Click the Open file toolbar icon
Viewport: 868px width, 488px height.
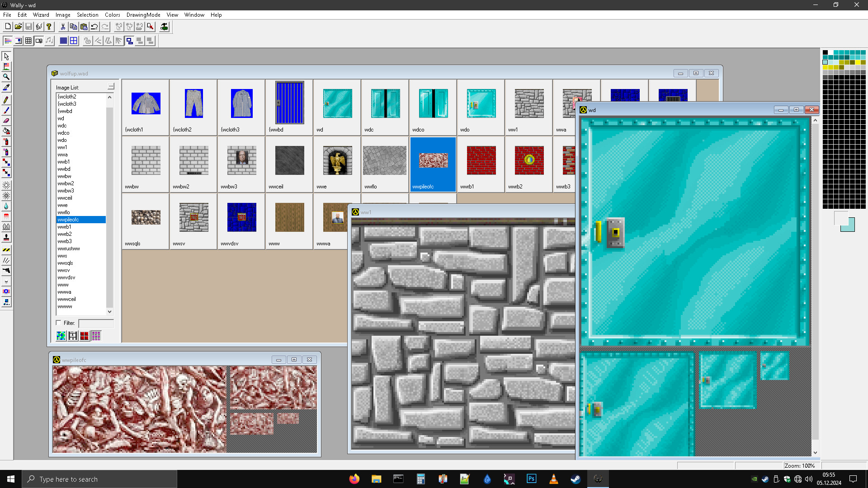(x=18, y=26)
